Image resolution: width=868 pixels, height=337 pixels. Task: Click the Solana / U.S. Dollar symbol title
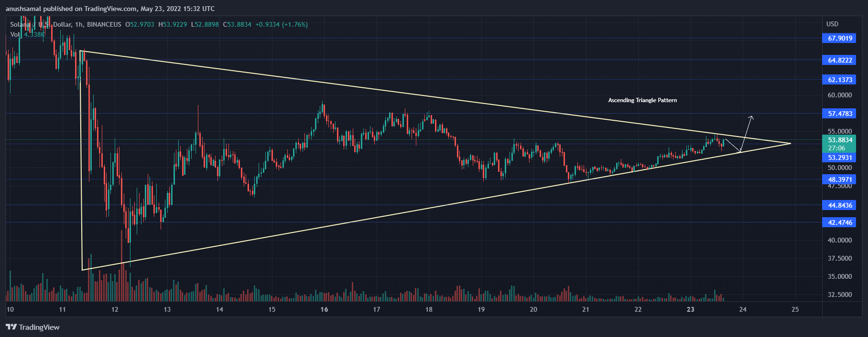click(x=41, y=24)
